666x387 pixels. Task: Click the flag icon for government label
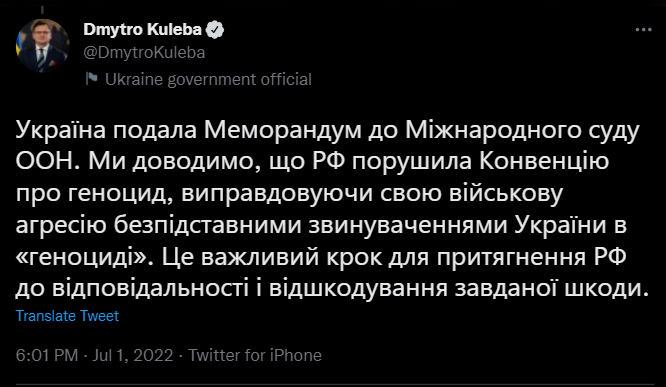coord(91,79)
